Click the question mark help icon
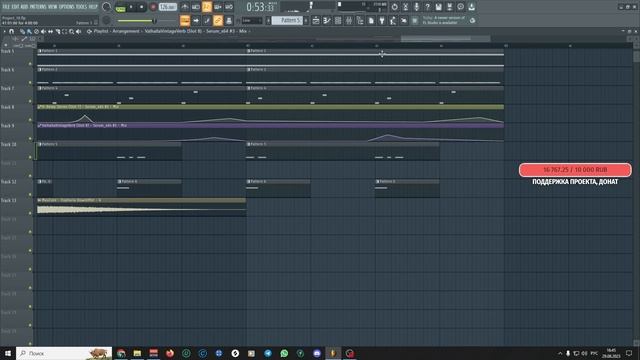Screen dimensions: 640x360 point(427,7)
